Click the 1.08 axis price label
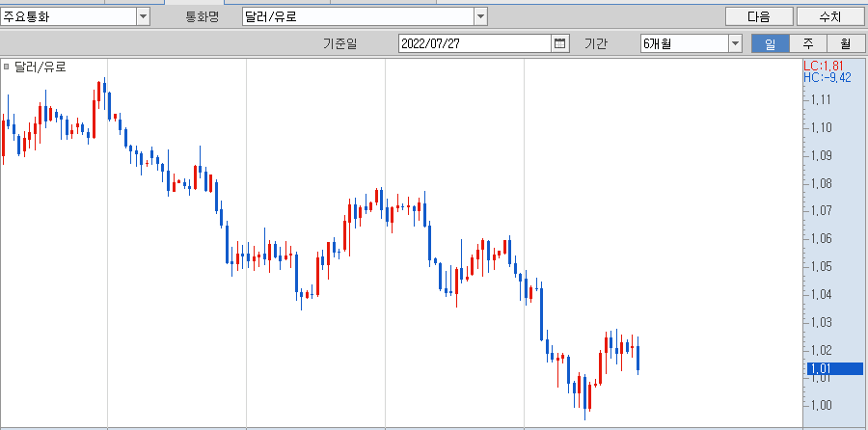This screenshot has width=868, height=430. pos(821,183)
